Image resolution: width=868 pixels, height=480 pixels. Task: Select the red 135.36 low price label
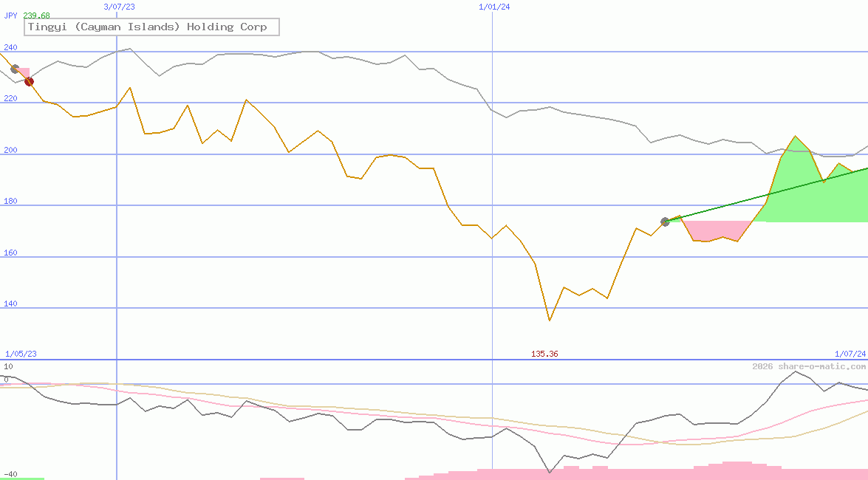(545, 354)
